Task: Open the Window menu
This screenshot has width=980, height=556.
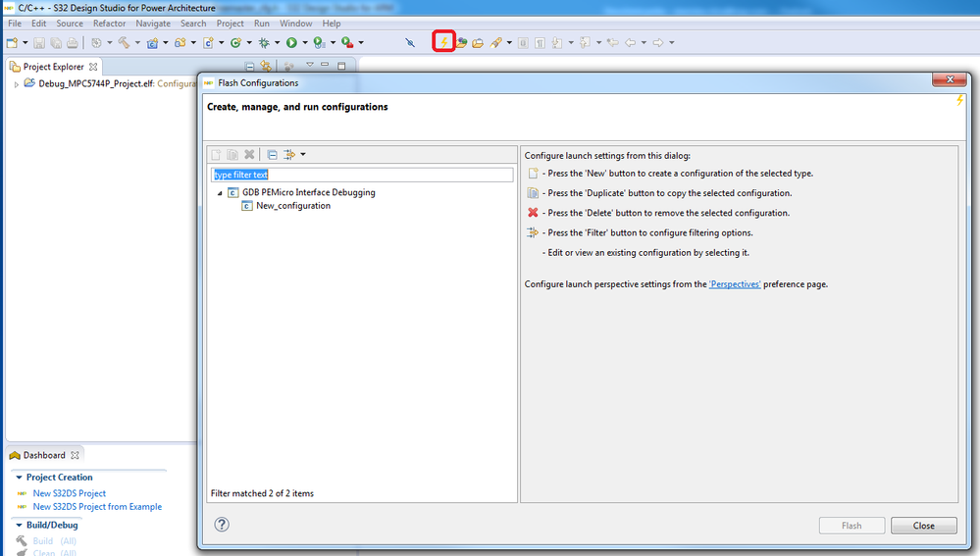Action: coord(295,24)
